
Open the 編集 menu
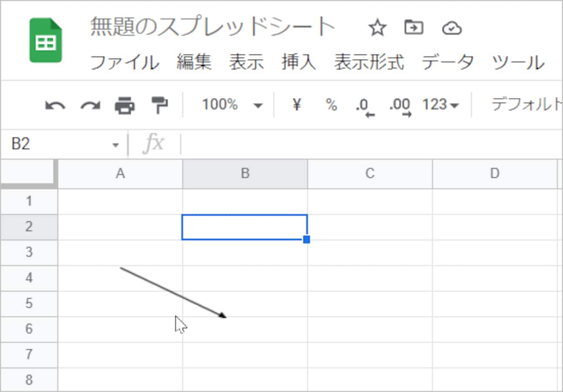[x=194, y=62]
